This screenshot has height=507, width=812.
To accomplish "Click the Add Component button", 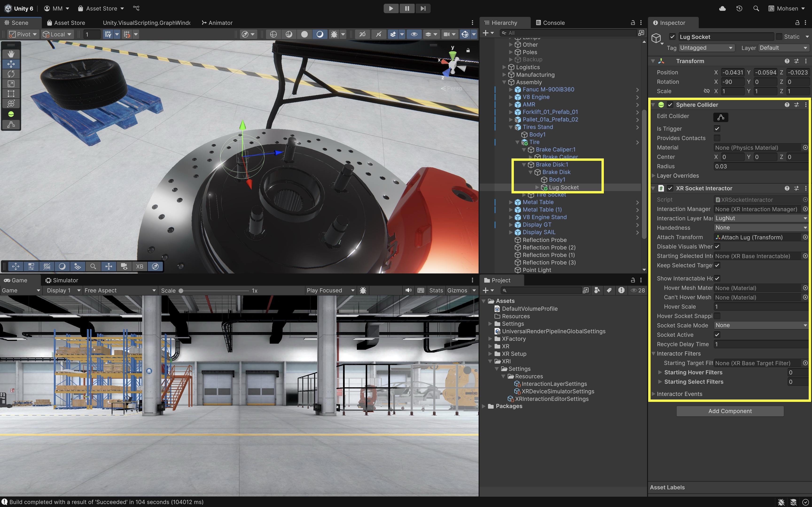I will click(730, 411).
